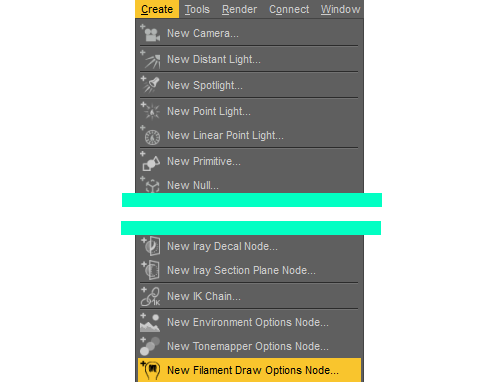Click the New Linear Point Light icon

pos(150,135)
